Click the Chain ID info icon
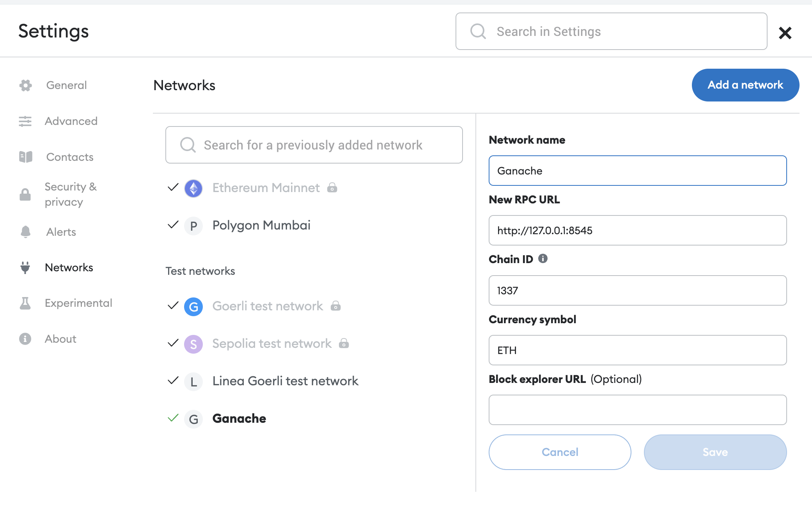The width and height of the screenshot is (812, 509). coord(543,258)
